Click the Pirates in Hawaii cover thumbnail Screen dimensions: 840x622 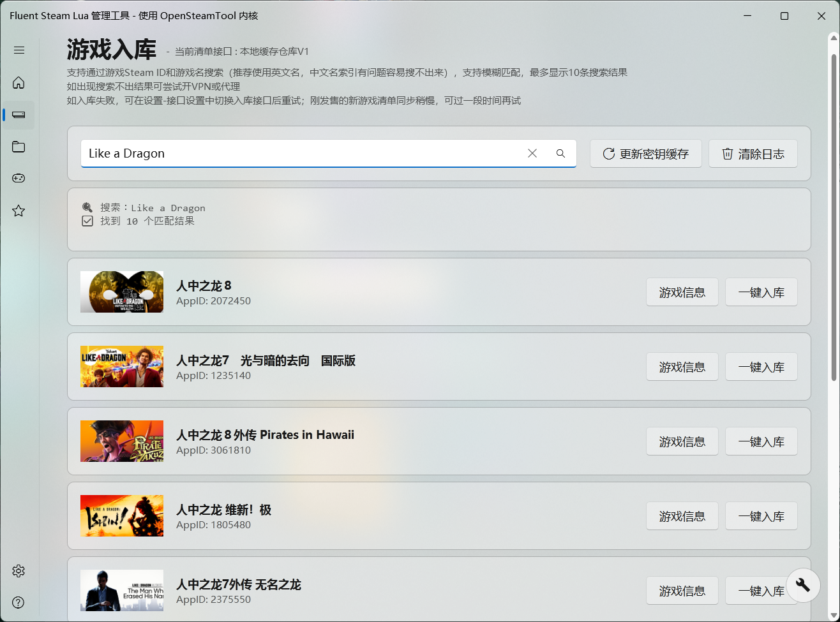pos(122,441)
